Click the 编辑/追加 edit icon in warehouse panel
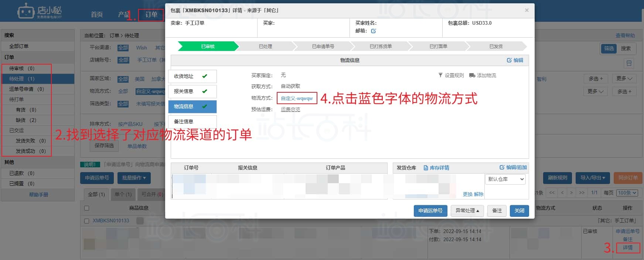The image size is (644, 260). coord(502,167)
